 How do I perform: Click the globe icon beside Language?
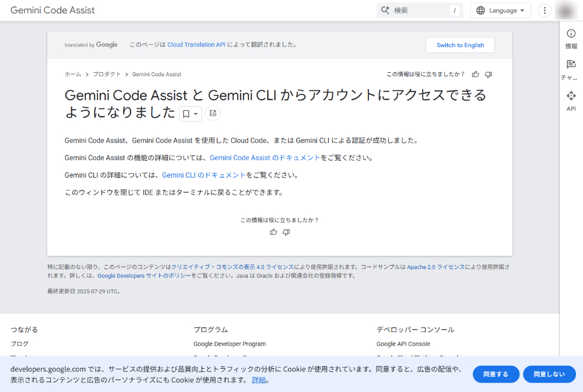pyautogui.click(x=480, y=10)
